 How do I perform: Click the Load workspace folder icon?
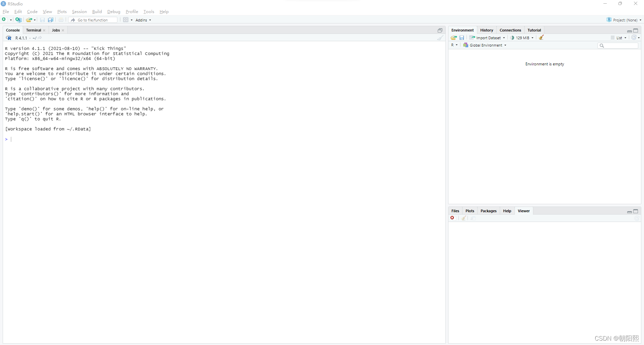[x=454, y=38]
